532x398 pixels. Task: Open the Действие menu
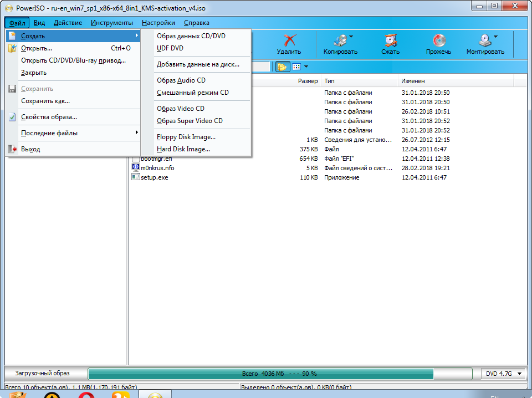coord(68,23)
